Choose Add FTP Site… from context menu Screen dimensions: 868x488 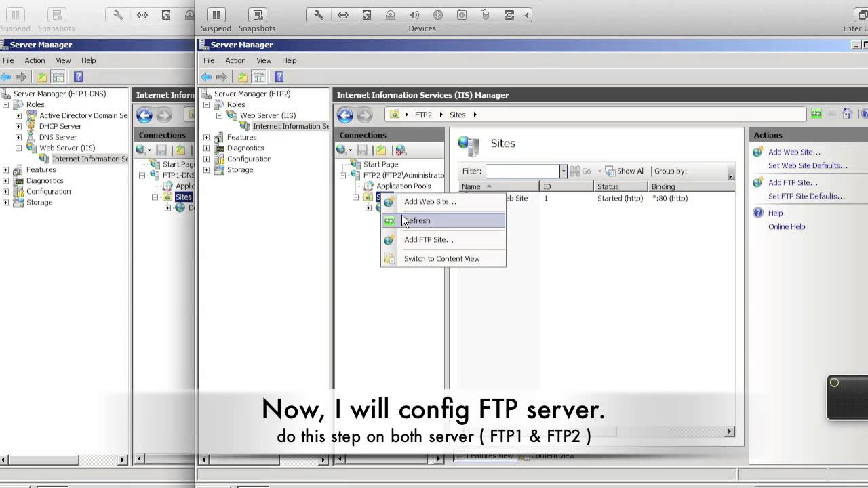[443, 239]
